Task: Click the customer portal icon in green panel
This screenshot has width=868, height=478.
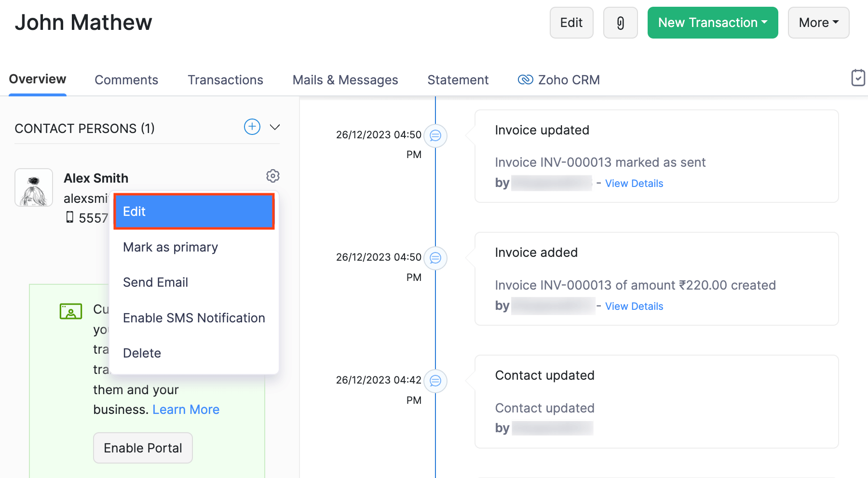Action: coord(71,311)
